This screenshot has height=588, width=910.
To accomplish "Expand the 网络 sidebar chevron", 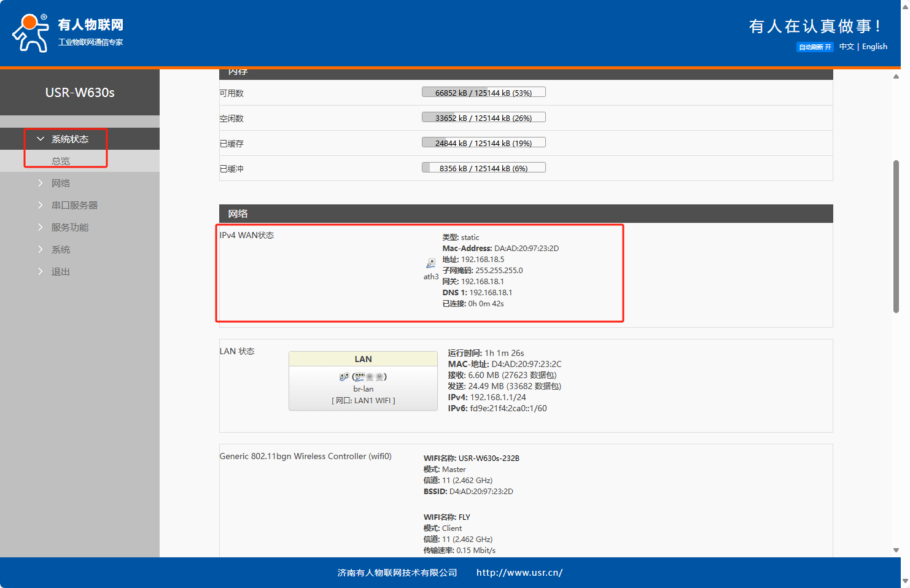I will [41, 183].
